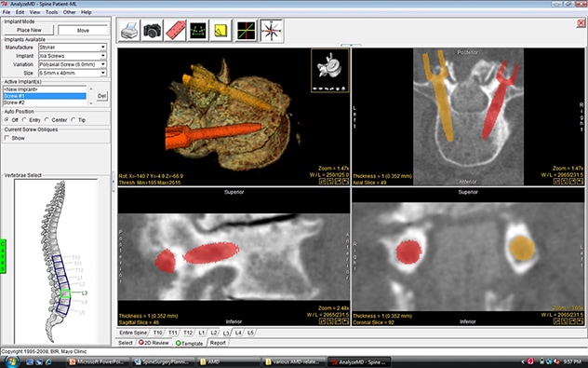The height and width of the screenshot is (368, 588).
Task: Select the L4 label on the spine diagram
Action: point(85,302)
